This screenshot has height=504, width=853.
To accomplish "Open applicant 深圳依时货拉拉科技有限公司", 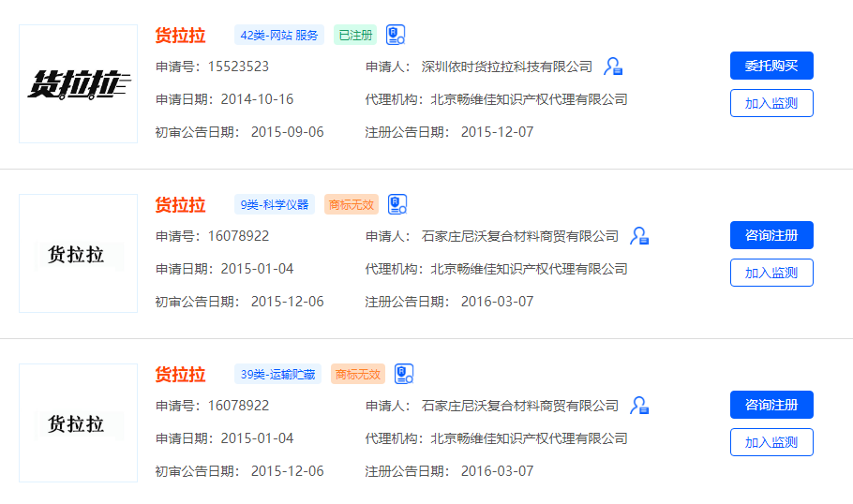I will point(506,67).
